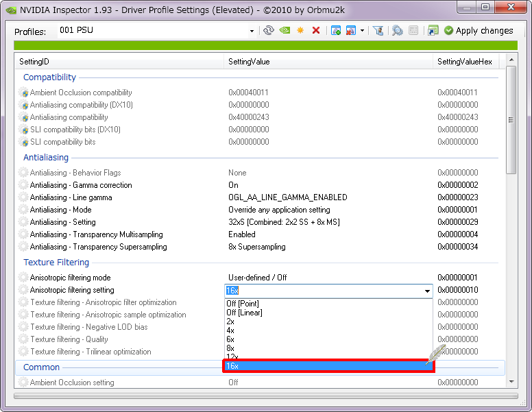The image size is (532, 412).
Task: Click the shortcut export window icon
Action: pos(433,31)
